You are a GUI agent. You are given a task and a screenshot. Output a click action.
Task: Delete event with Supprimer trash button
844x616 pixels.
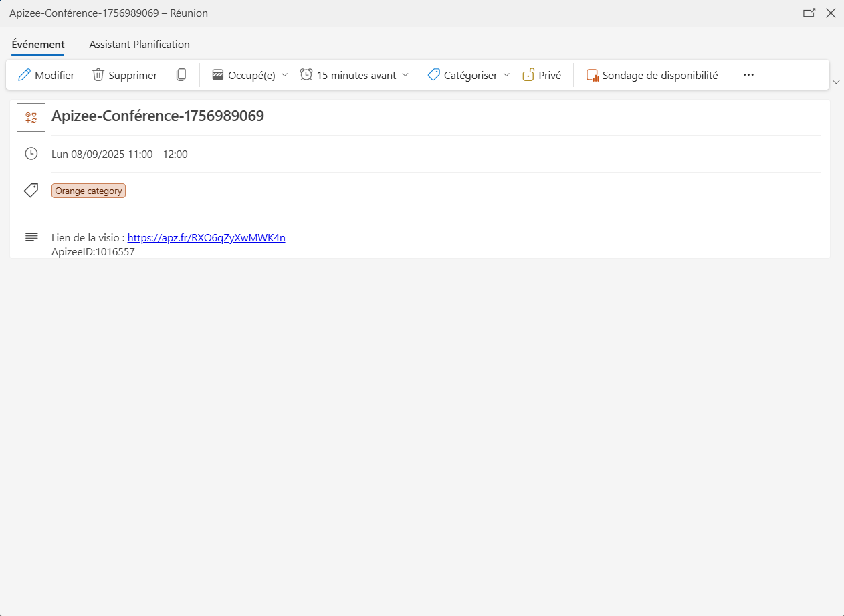pos(124,75)
